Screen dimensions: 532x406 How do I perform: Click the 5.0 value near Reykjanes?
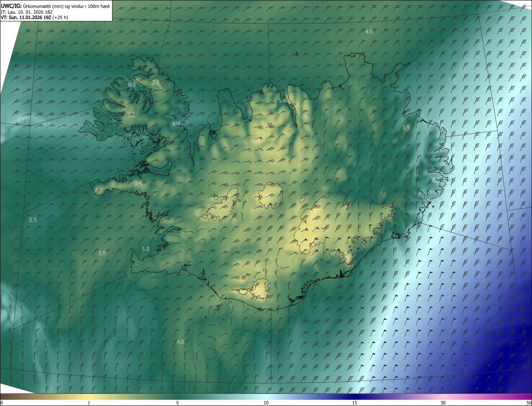(145, 249)
